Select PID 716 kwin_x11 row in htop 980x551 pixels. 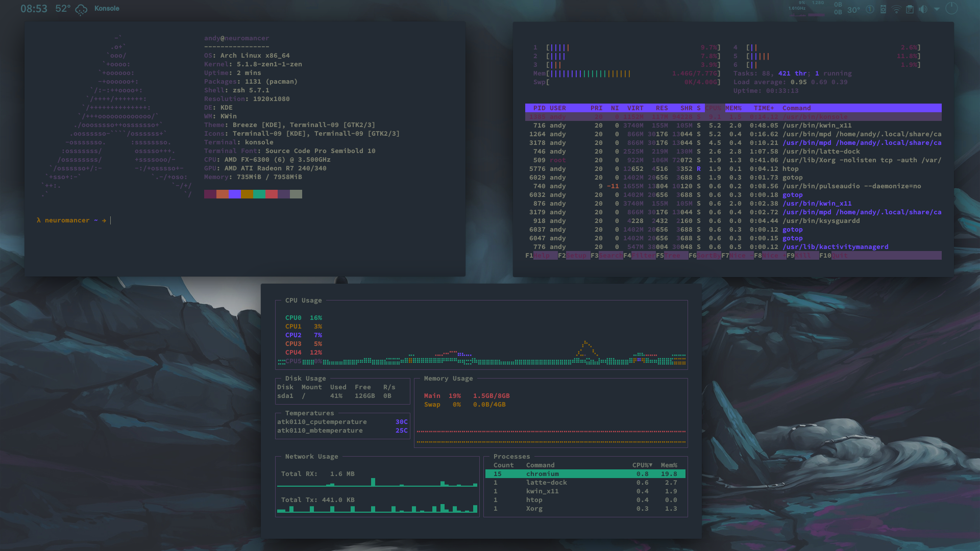733,126
